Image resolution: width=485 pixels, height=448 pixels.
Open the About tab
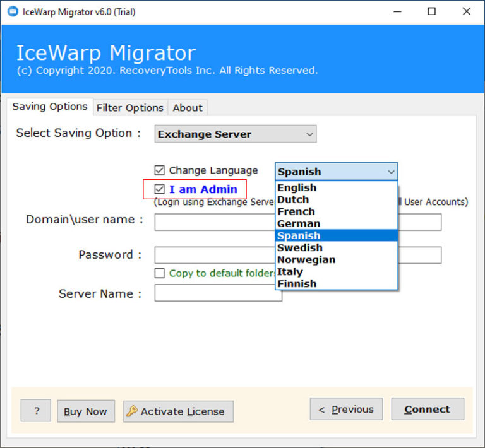point(188,108)
